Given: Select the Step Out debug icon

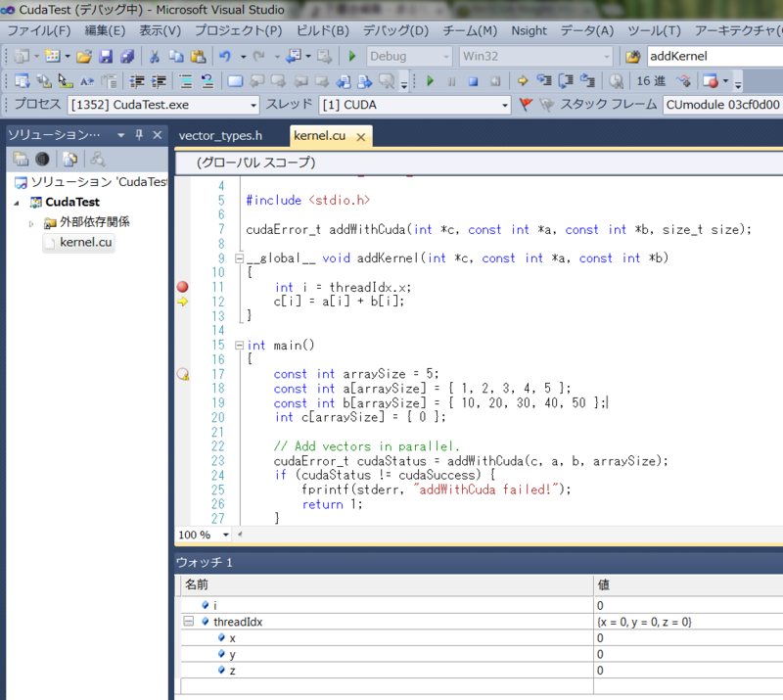Looking at the screenshot, I should [x=587, y=82].
